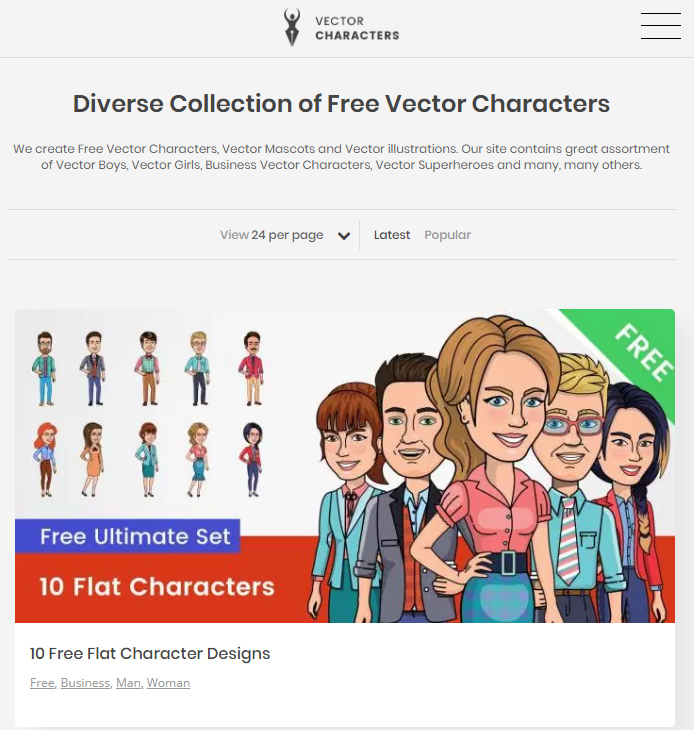Open the 10 Flat Characters banner image
The image size is (694, 730).
[x=345, y=466]
